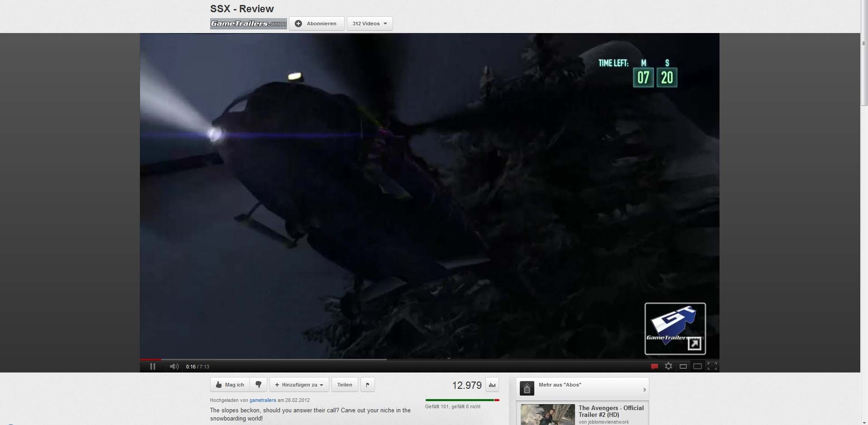Click the Teilen share button

(345, 385)
